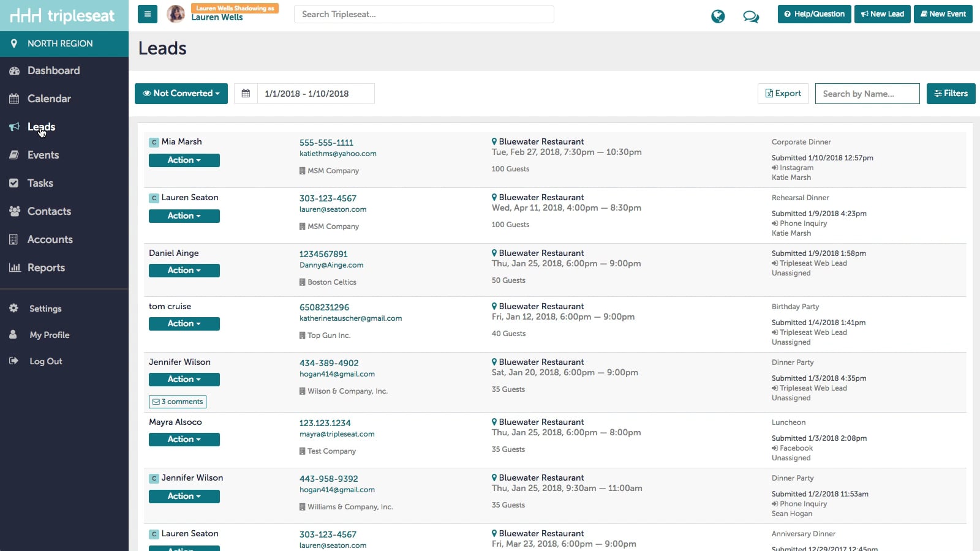980x551 pixels.
Task: Click phone number 555-555-1111
Action: 326,143
